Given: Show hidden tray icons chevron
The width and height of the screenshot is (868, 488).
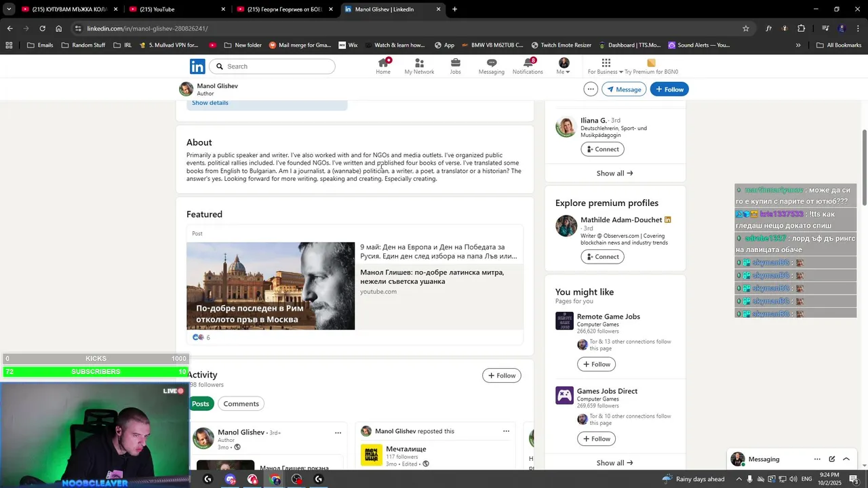Looking at the screenshot, I should point(739,479).
